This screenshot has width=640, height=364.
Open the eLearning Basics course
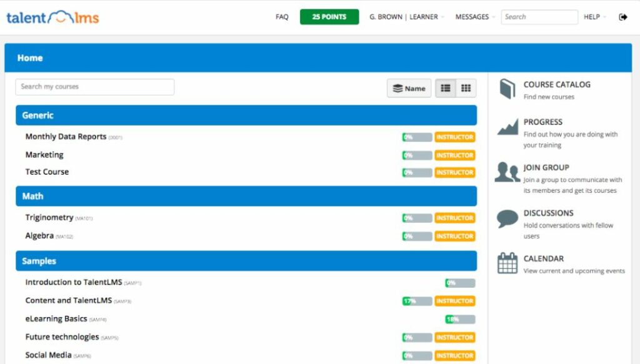[x=56, y=319]
